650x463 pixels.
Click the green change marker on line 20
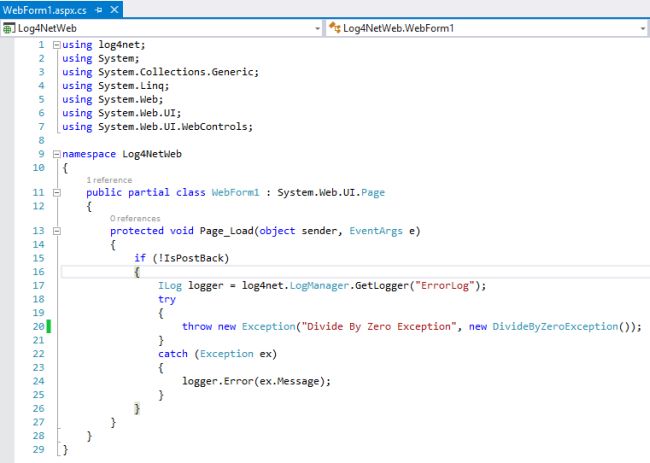[x=49, y=327]
